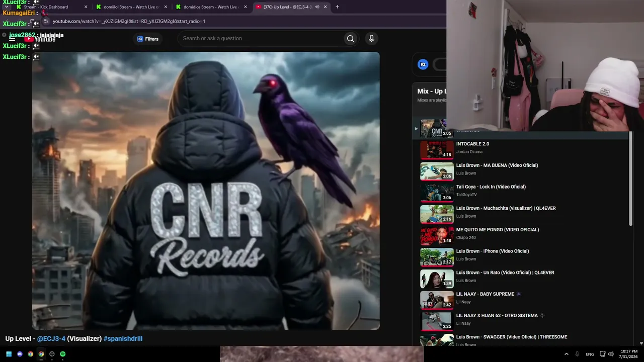644x362 pixels.
Task: Select the Up Level YouTube tab
Action: (291, 7)
